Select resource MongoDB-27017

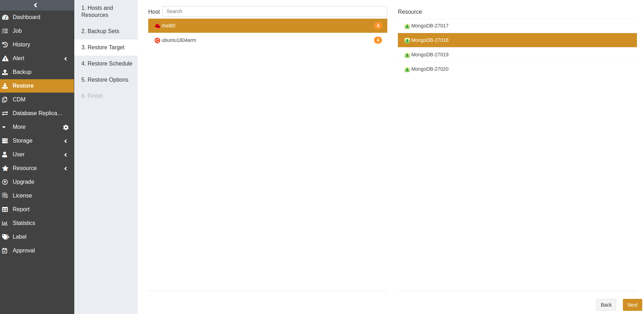pyautogui.click(x=517, y=26)
